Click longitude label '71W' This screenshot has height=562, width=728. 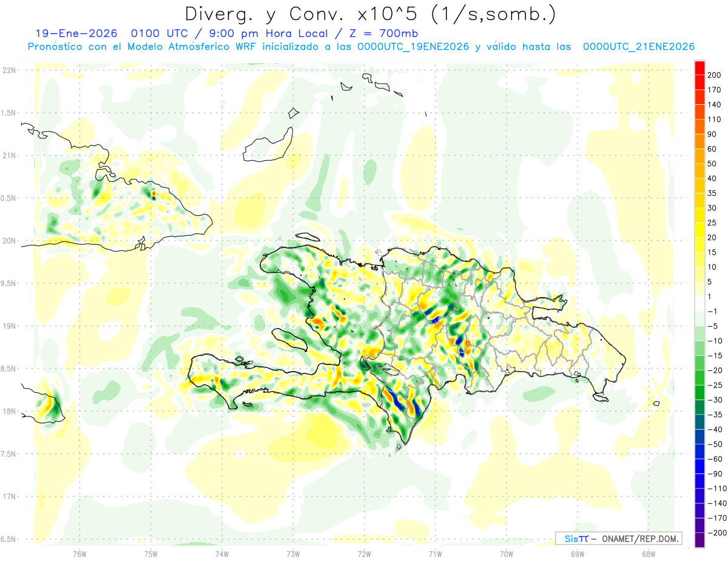point(435,554)
